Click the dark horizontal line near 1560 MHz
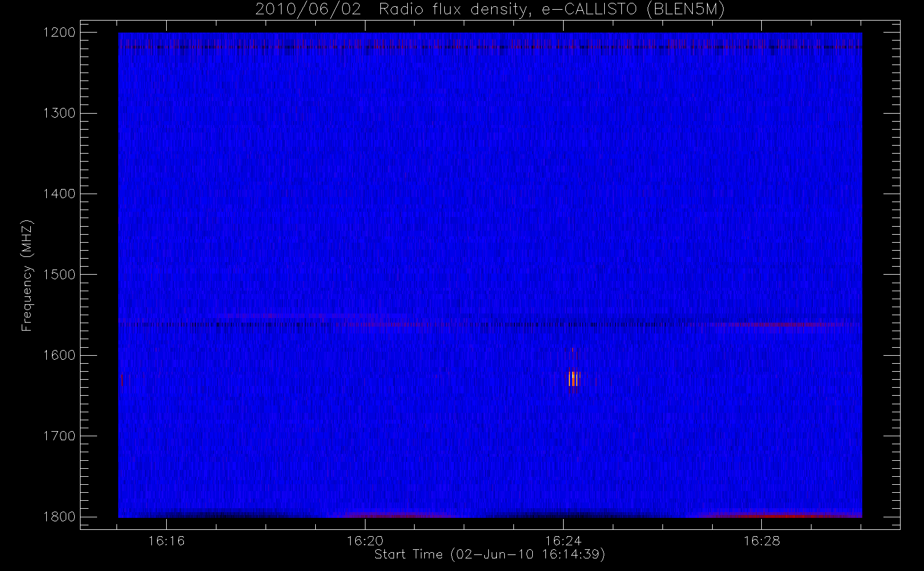Screen dimensions: 924x571 pos(490,324)
